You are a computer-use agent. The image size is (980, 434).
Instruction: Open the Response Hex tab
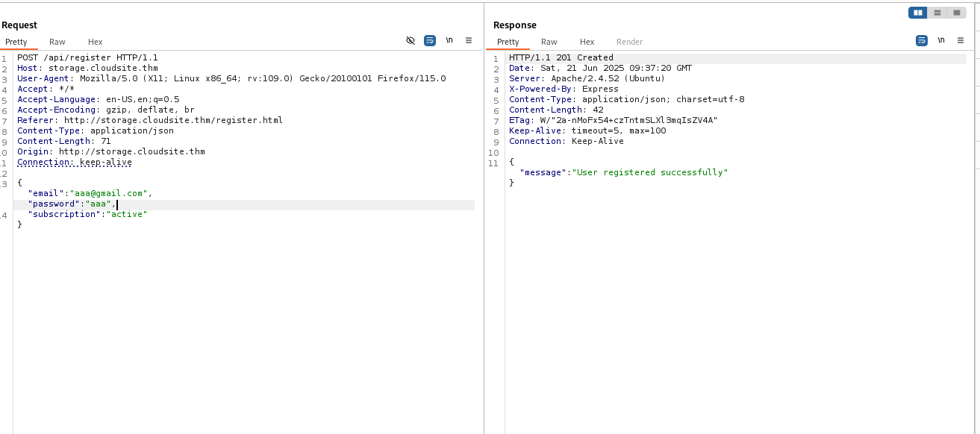coord(587,43)
